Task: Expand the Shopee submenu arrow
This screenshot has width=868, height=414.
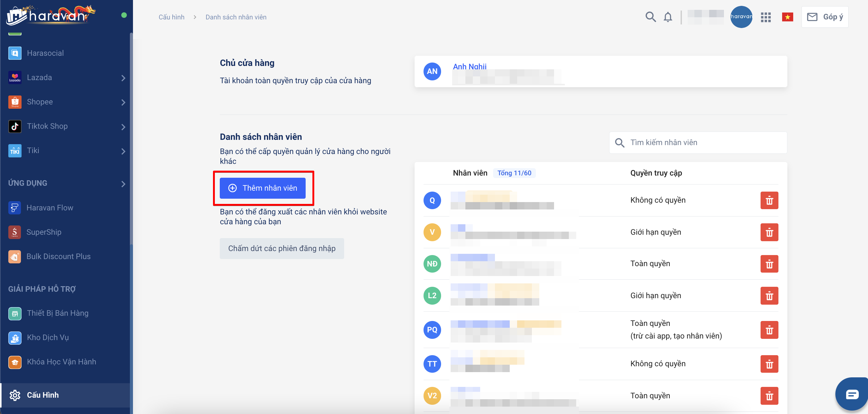Action: tap(123, 102)
